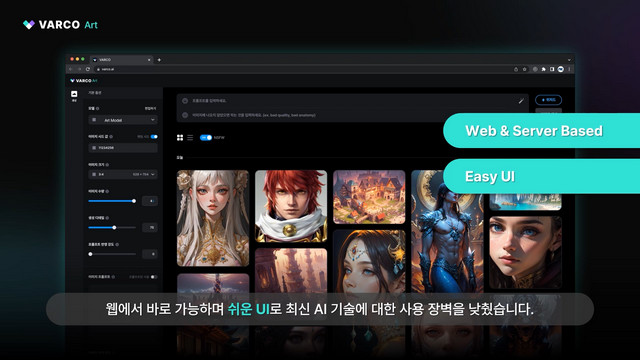The width and height of the screenshot is (640, 360).
Task: Toggle the image seed switch in sidebar
Action: click(x=154, y=137)
